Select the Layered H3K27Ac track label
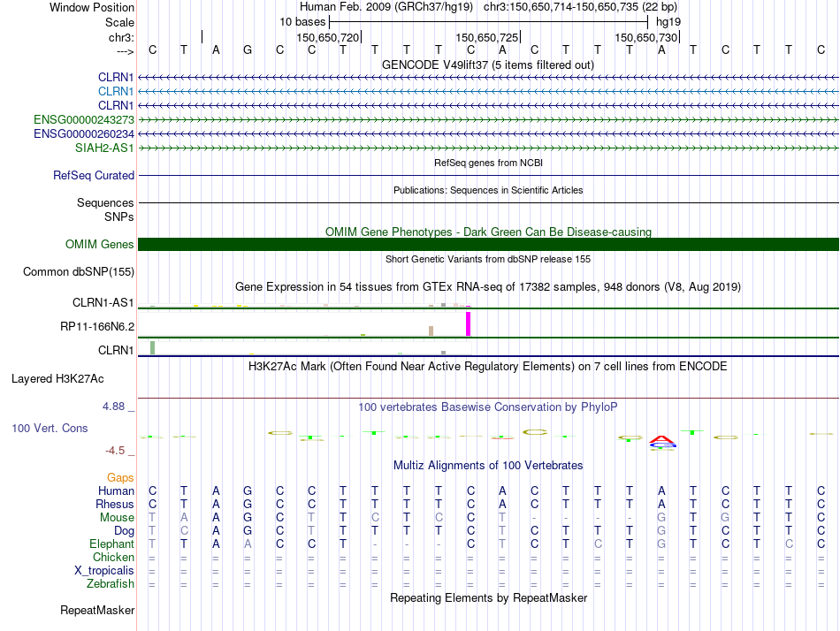Screen dimensions: 840x631 pos(57,379)
